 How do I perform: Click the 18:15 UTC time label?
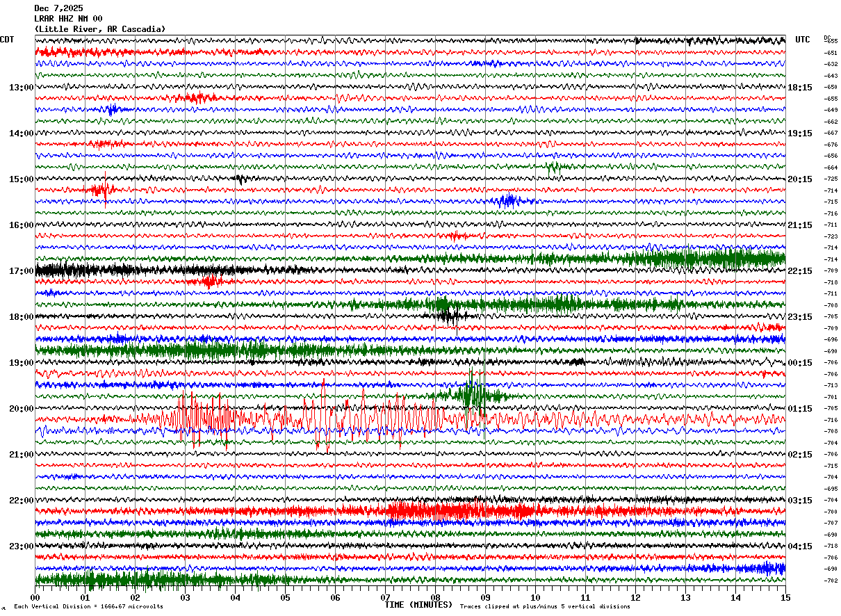[800, 88]
